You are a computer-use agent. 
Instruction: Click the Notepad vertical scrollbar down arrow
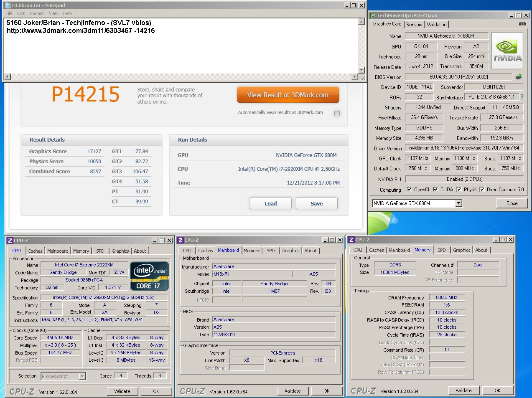click(x=361, y=70)
